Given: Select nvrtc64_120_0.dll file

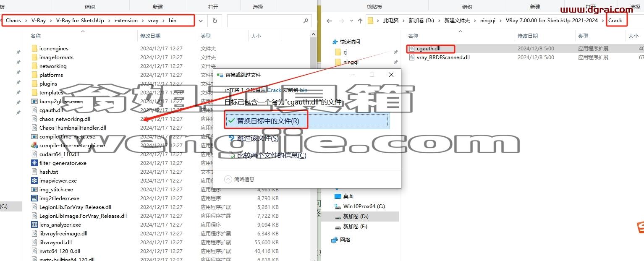Looking at the screenshot, I should coord(60,251).
